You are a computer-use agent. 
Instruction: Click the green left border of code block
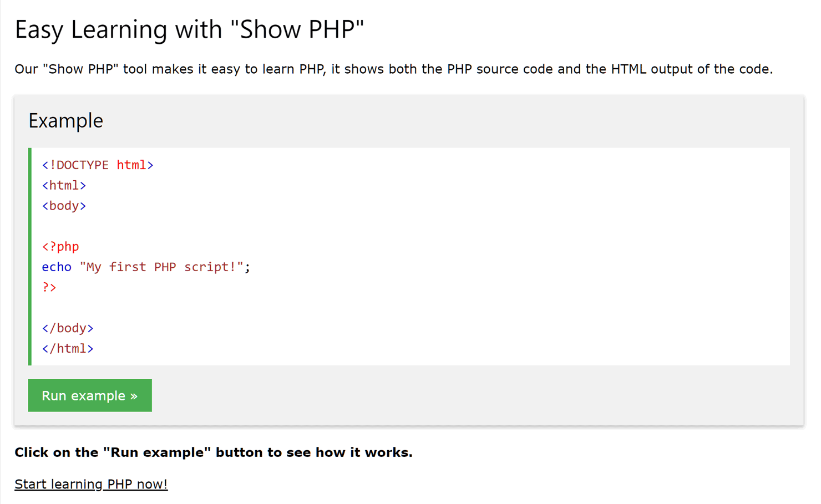tap(30, 257)
